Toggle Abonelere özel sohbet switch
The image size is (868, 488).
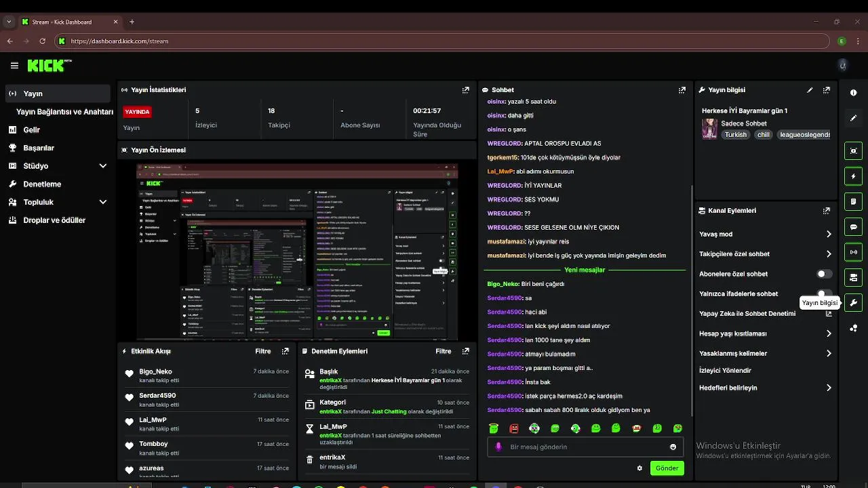pos(824,274)
